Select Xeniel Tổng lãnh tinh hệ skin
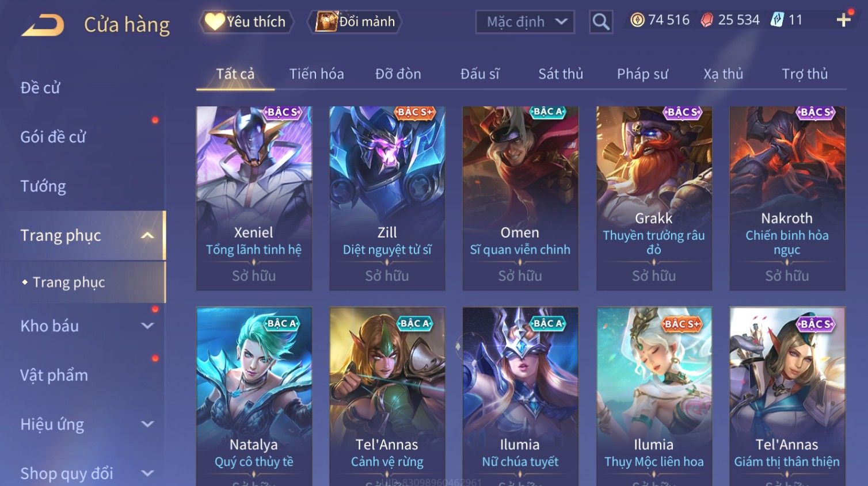868x486 pixels. (x=254, y=198)
